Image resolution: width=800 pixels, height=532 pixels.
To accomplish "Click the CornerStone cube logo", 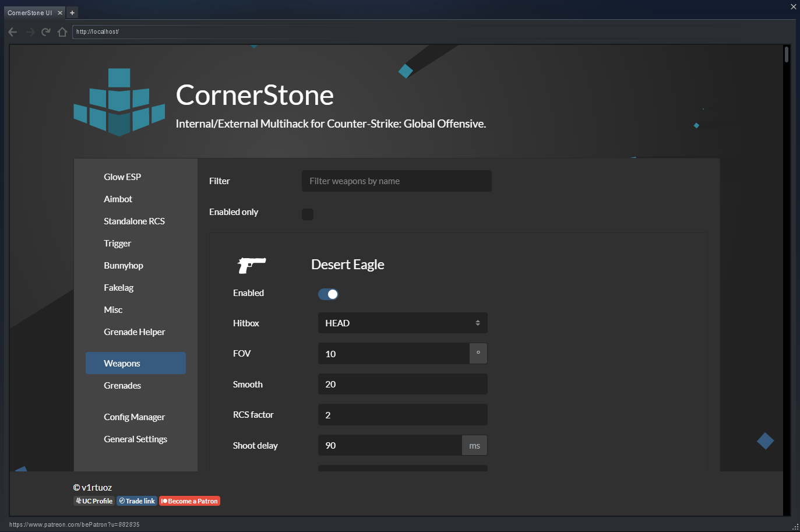I will tap(119, 103).
